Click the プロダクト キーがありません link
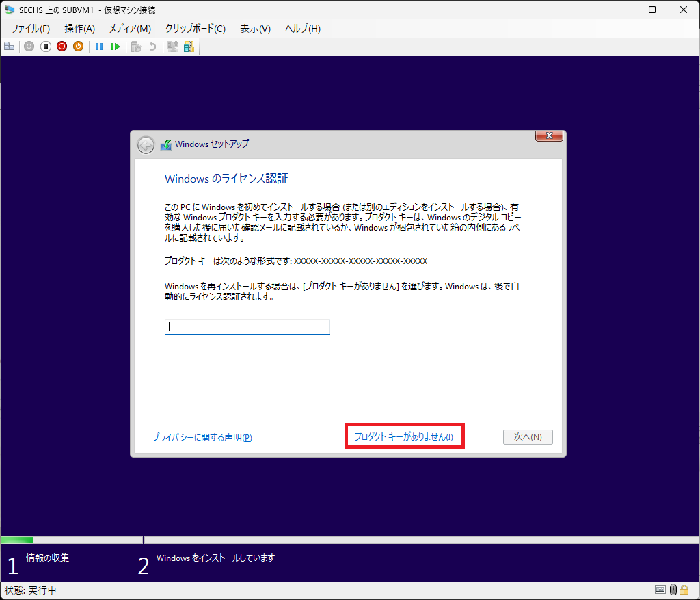Screen dimensions: 700x600 (x=403, y=436)
